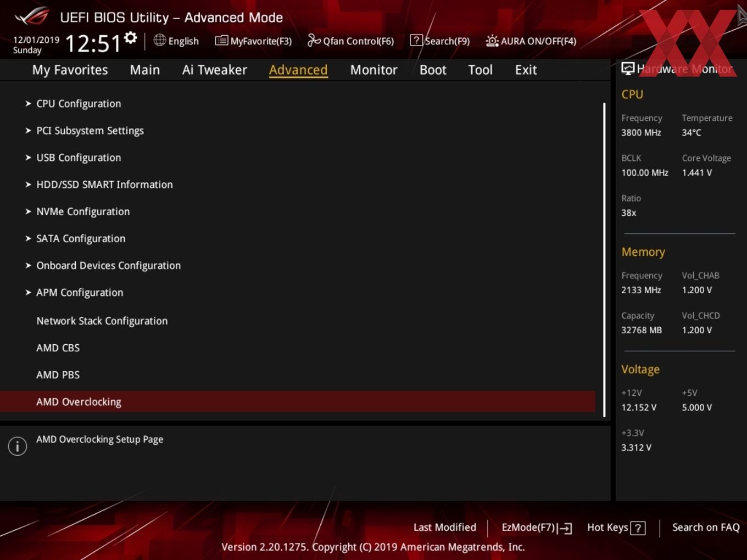Expand Onboard Devices Configuration arrow
This screenshot has width=747, height=560.
pyautogui.click(x=28, y=265)
